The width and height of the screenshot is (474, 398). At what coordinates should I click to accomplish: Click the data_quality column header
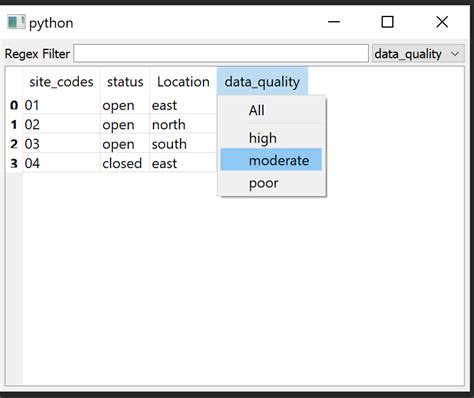click(262, 82)
